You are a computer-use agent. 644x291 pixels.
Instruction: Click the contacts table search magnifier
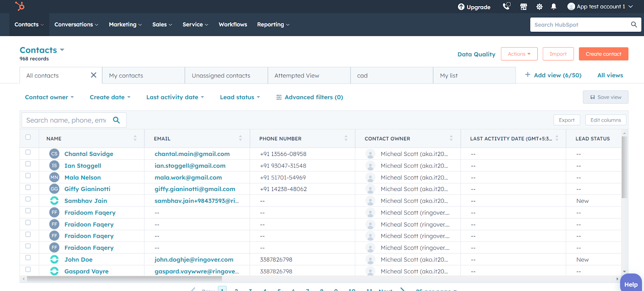click(116, 120)
